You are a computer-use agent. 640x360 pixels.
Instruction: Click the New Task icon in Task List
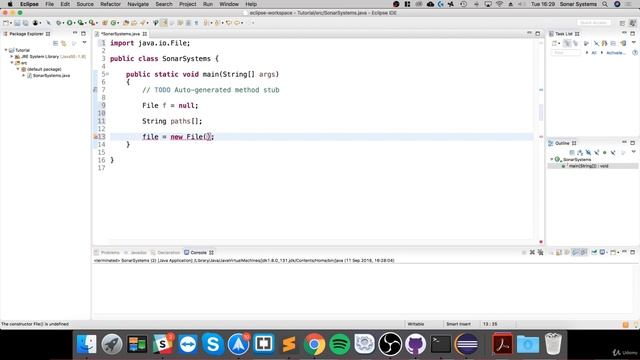(x=555, y=43)
